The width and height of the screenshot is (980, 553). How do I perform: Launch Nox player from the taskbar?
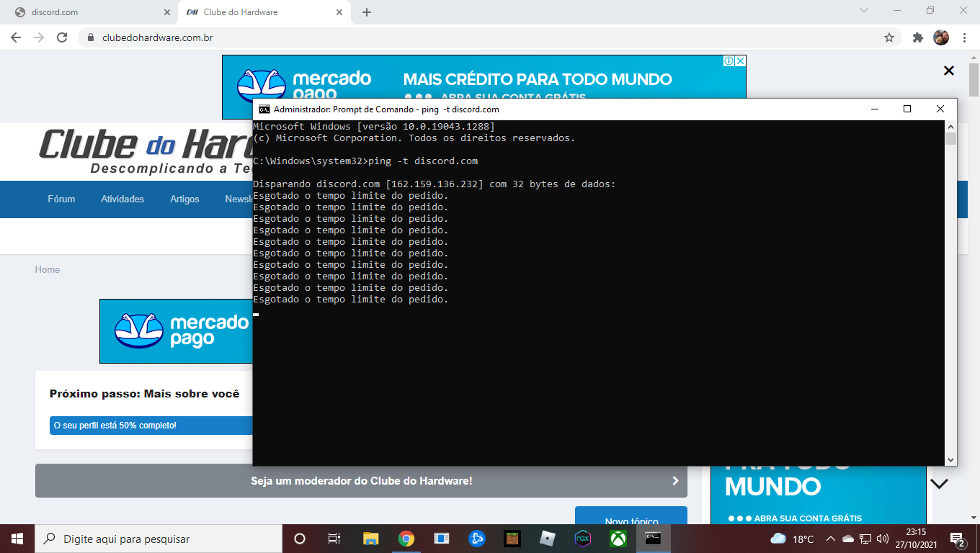[x=583, y=539]
